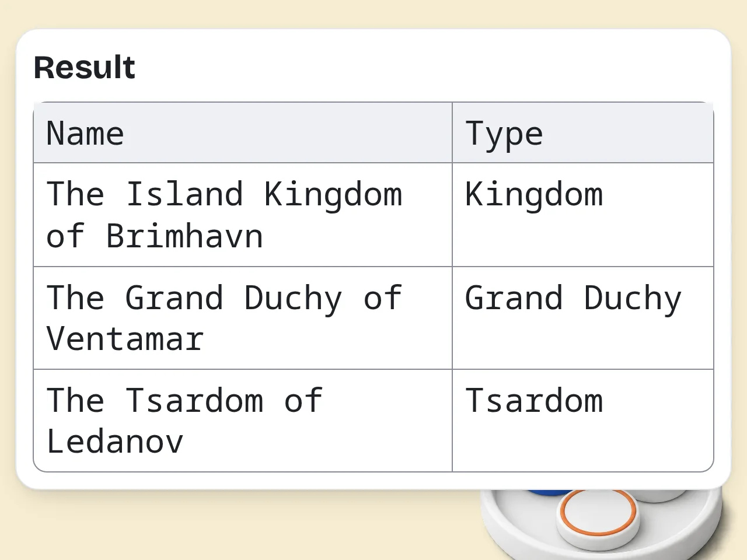Viewport: 747px width, 560px height.
Task: Click the word Island in first row
Action: tap(184, 194)
